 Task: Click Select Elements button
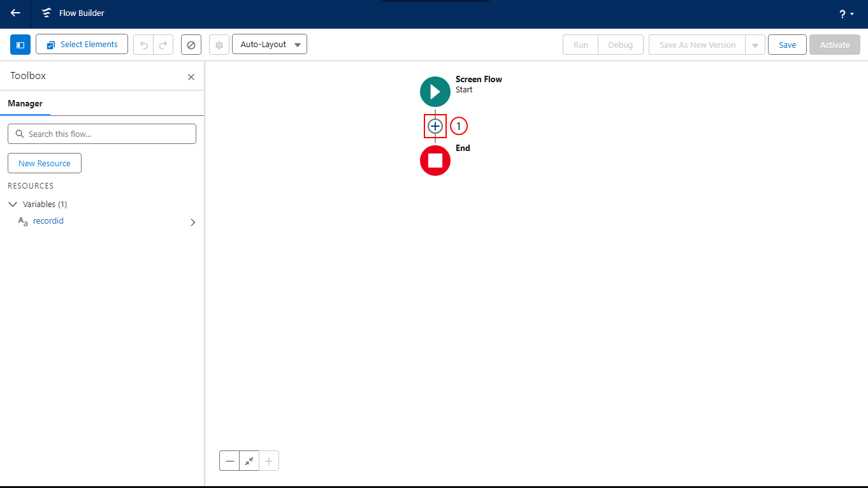coord(82,45)
